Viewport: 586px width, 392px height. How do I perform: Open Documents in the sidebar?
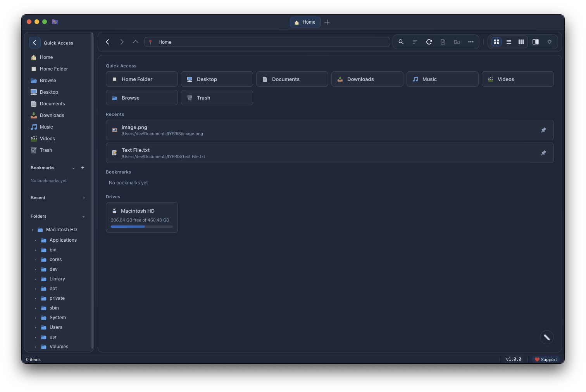(x=58, y=104)
